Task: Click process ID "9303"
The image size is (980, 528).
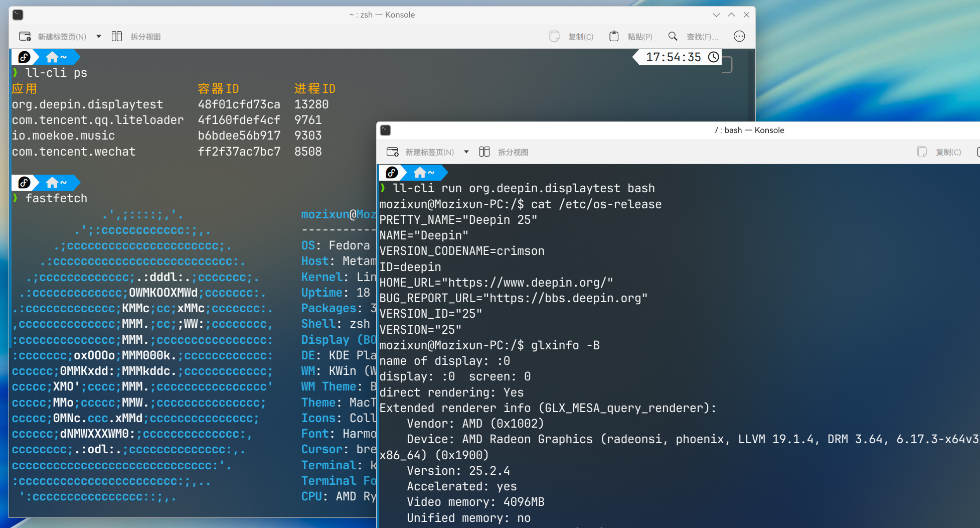Action: (x=308, y=136)
